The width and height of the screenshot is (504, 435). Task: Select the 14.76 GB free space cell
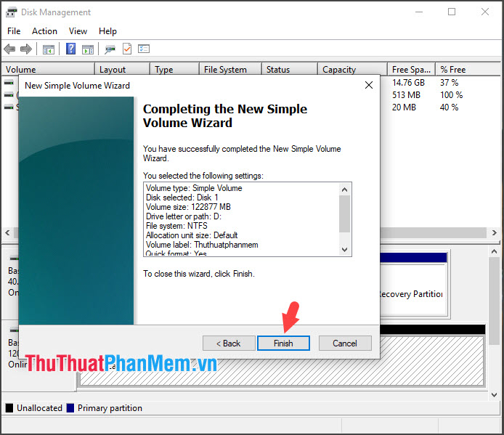(x=408, y=83)
